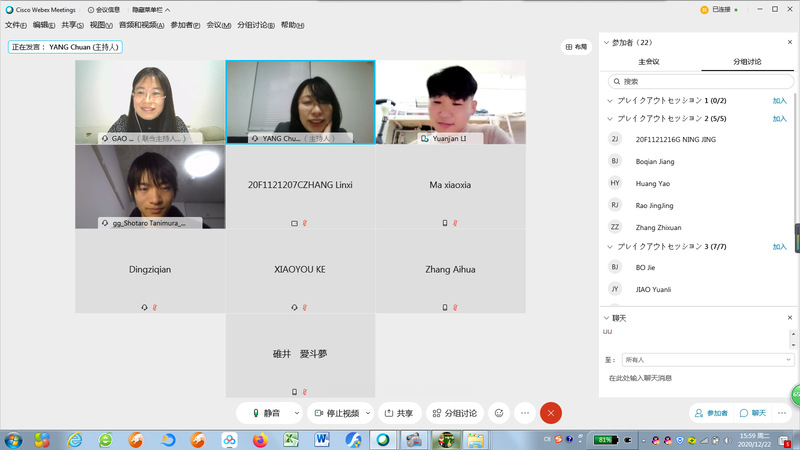Open the more options ellipsis button
Viewport: 800px width, 450px height.
pyautogui.click(x=524, y=412)
